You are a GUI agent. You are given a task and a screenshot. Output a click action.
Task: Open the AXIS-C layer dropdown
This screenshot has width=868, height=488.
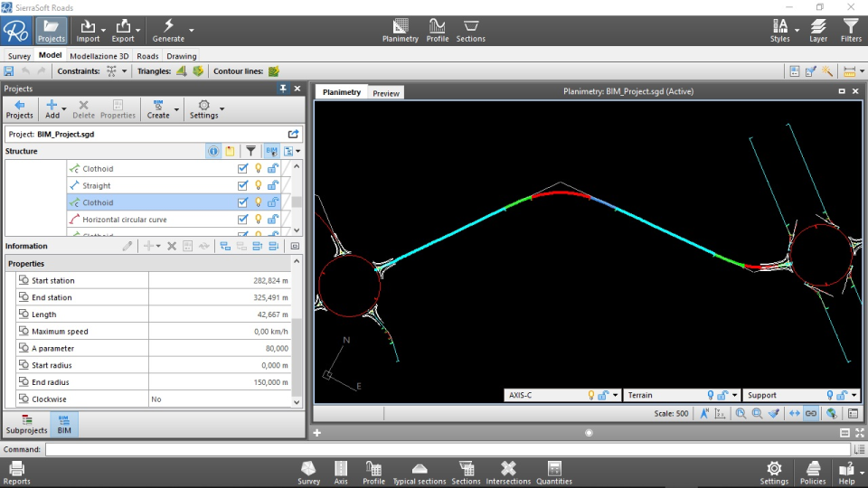click(616, 396)
